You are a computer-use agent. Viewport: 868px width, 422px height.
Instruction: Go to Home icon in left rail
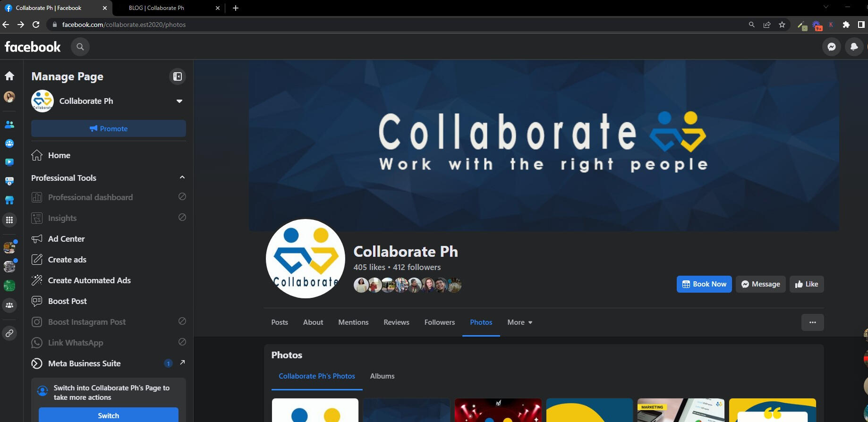[9, 76]
